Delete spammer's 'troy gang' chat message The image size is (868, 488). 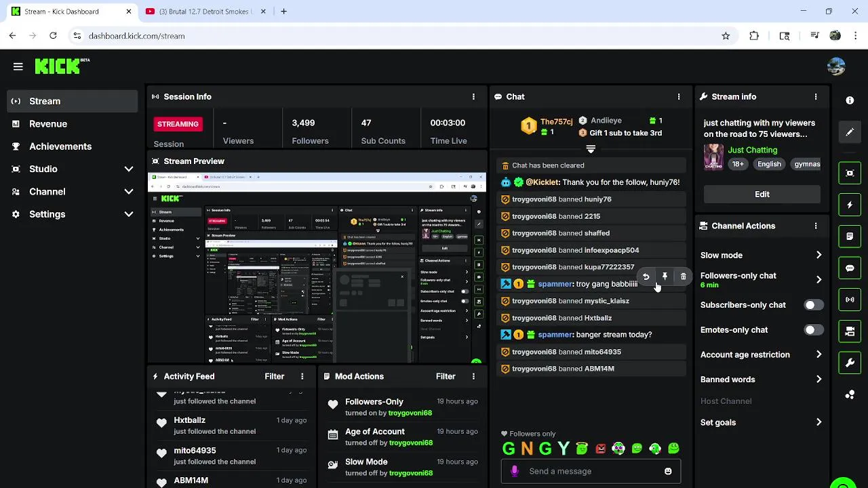pyautogui.click(x=684, y=277)
